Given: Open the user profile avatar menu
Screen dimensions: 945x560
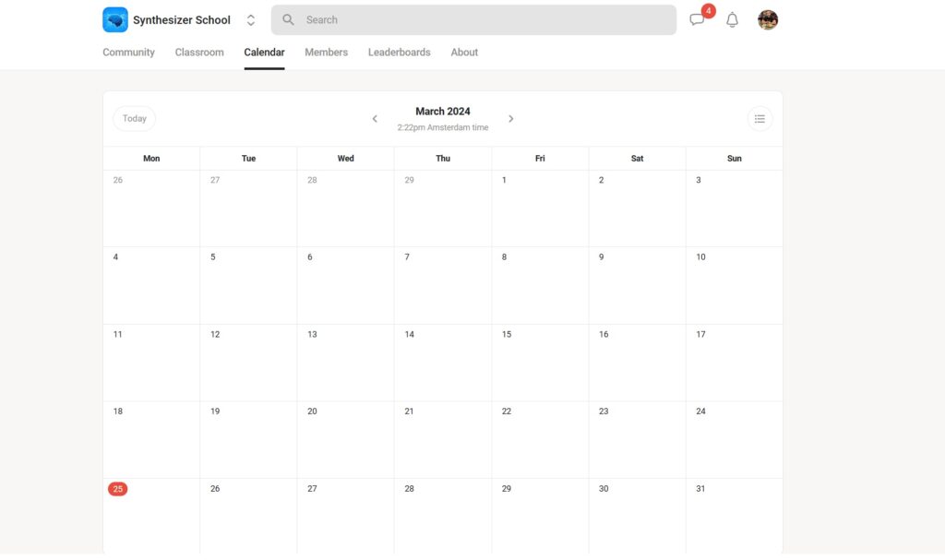Looking at the screenshot, I should pos(768,19).
